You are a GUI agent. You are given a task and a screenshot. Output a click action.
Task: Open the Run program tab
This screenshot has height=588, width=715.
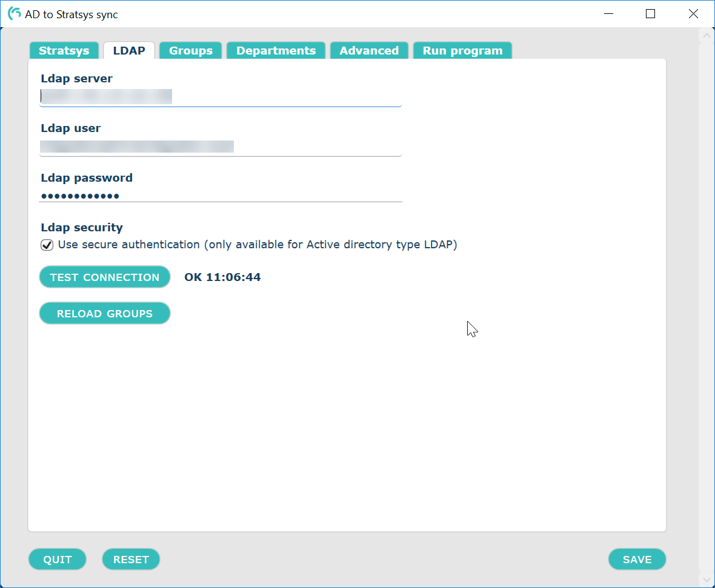(x=462, y=51)
